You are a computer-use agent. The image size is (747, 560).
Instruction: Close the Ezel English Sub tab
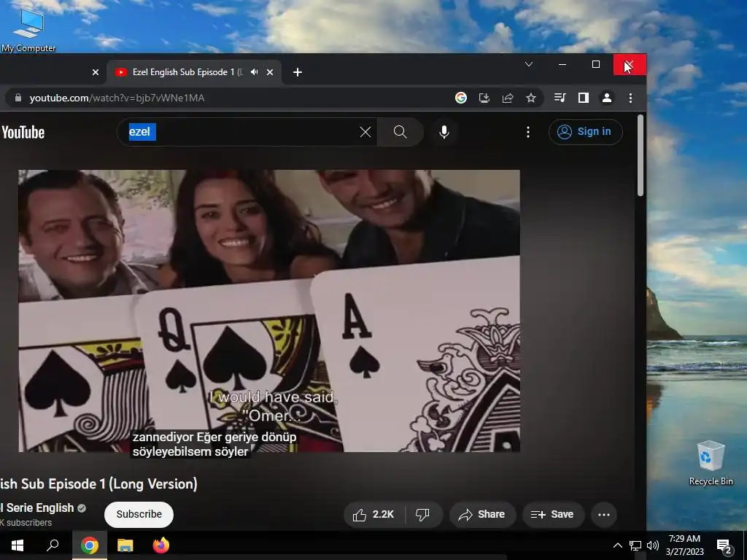[x=270, y=72]
